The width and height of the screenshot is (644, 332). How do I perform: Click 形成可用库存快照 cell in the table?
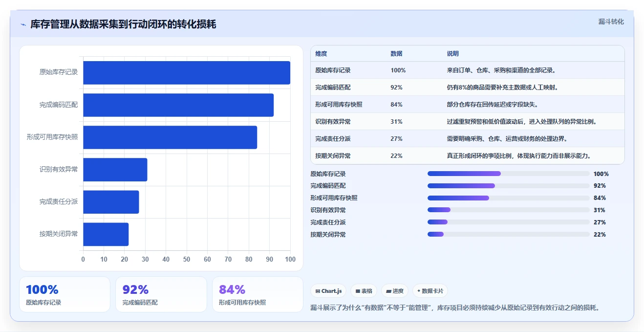click(339, 105)
